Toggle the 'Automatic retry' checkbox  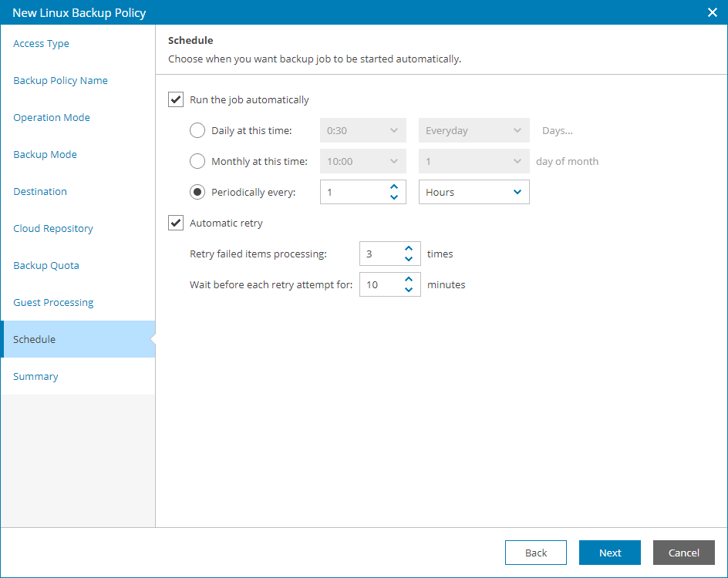[176, 223]
